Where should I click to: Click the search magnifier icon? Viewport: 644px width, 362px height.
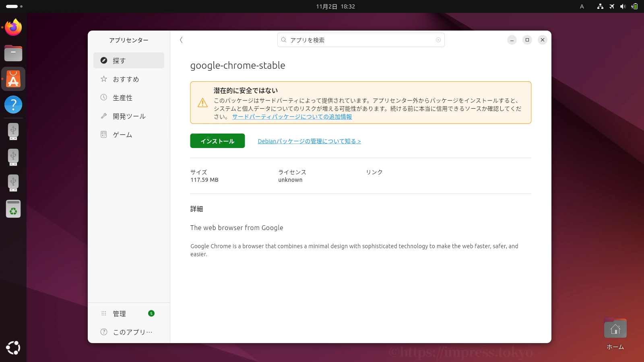(x=284, y=40)
